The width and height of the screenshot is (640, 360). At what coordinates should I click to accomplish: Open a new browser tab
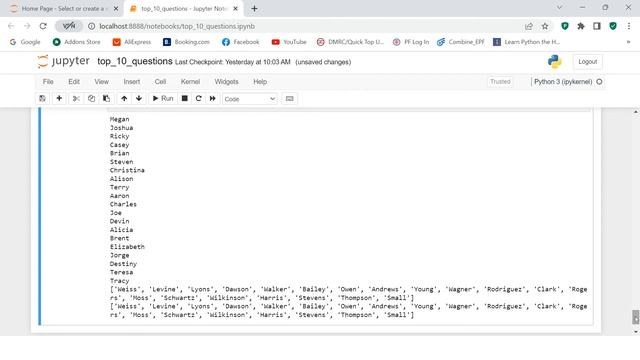[254, 9]
